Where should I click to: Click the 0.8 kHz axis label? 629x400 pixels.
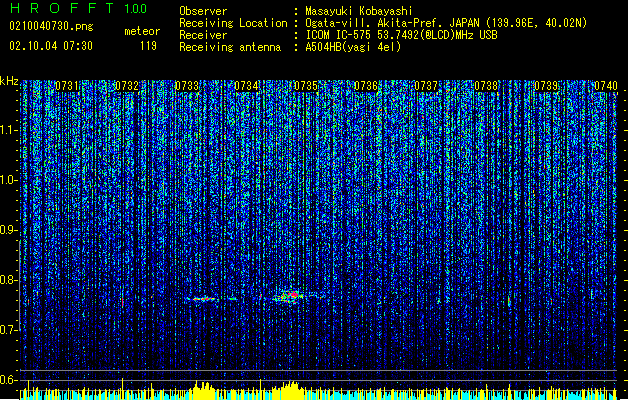(8, 280)
